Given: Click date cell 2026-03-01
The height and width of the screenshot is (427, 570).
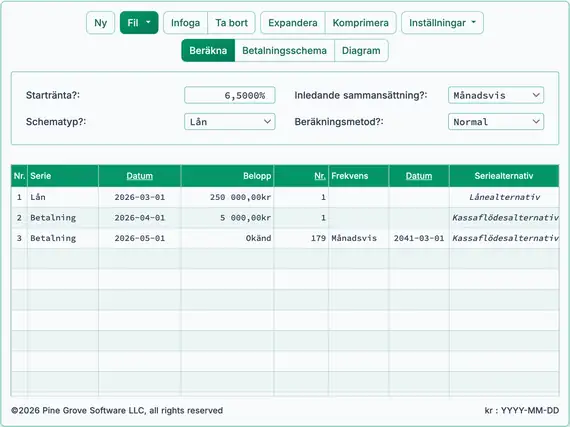Looking at the screenshot, I should pos(140,197).
